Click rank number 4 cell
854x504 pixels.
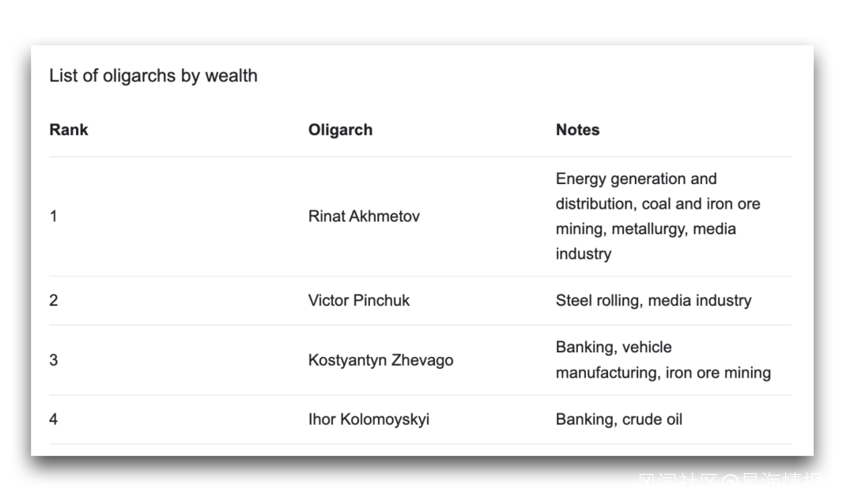click(53, 419)
